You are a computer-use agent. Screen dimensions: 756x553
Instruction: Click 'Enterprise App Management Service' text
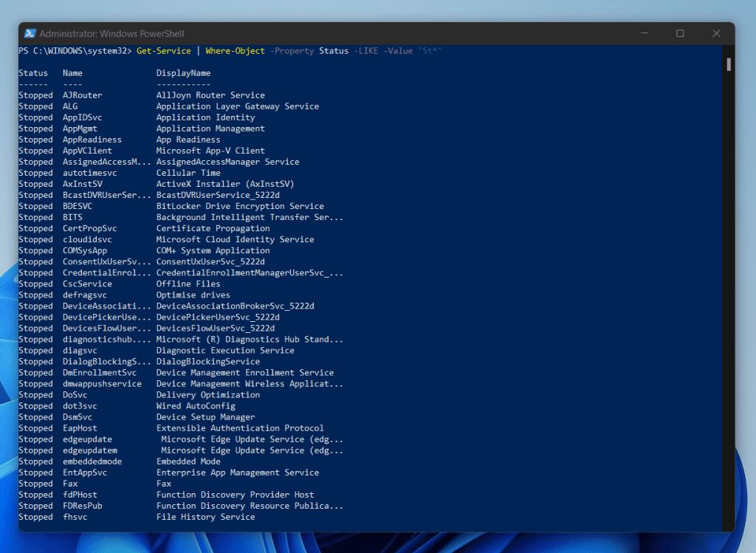point(238,472)
